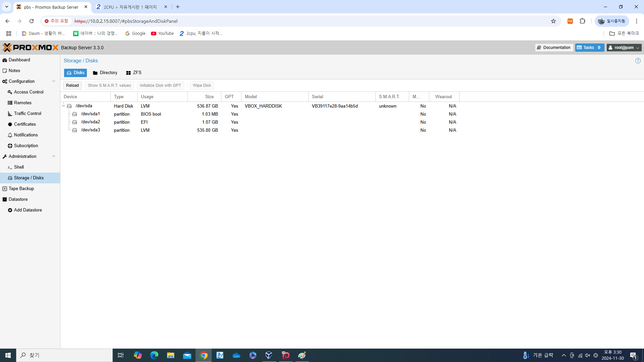
Task: Open Chrome from the taskbar
Action: [204, 355]
